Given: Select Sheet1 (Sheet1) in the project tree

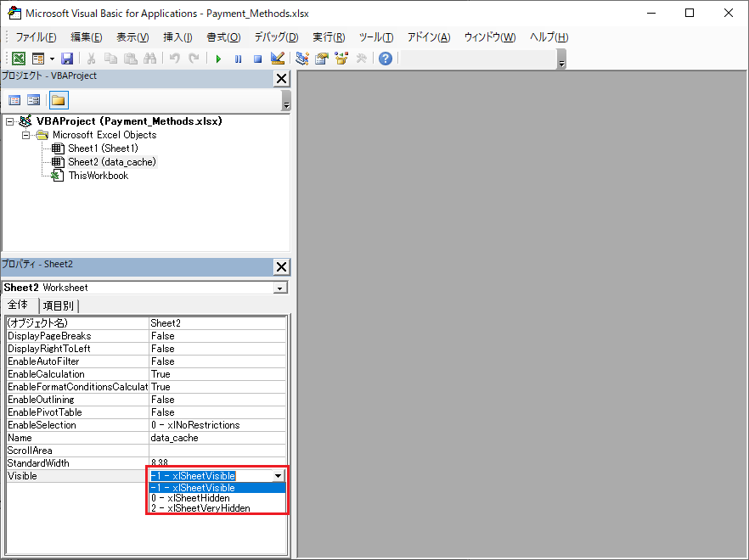Looking at the screenshot, I should coord(103,148).
